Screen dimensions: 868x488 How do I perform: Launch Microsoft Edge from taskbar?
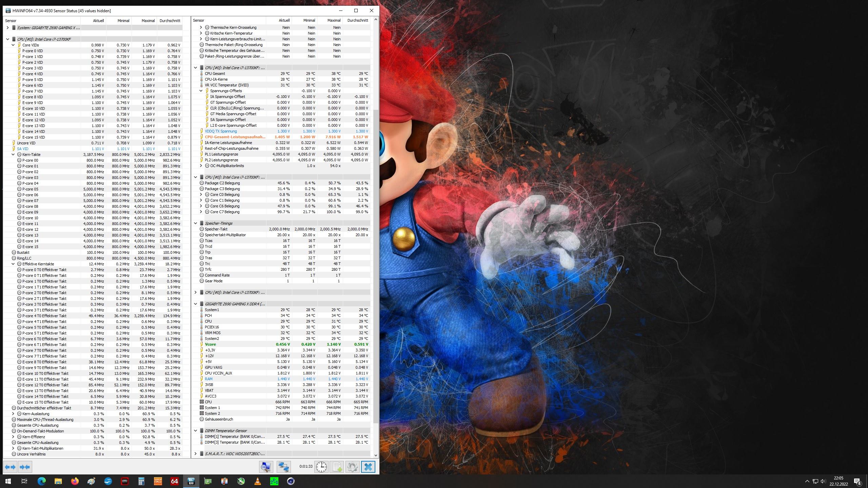click(x=41, y=481)
